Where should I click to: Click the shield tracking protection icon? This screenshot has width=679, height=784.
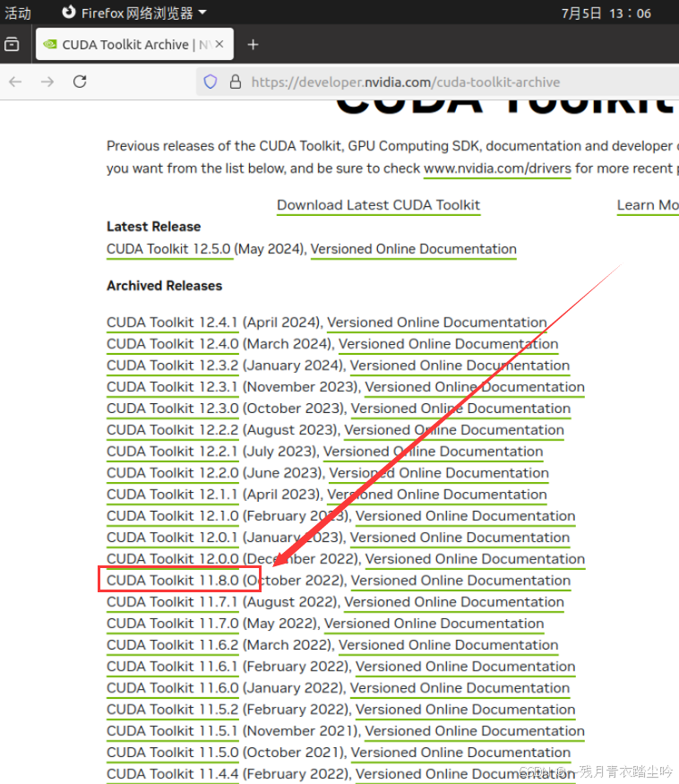211,82
